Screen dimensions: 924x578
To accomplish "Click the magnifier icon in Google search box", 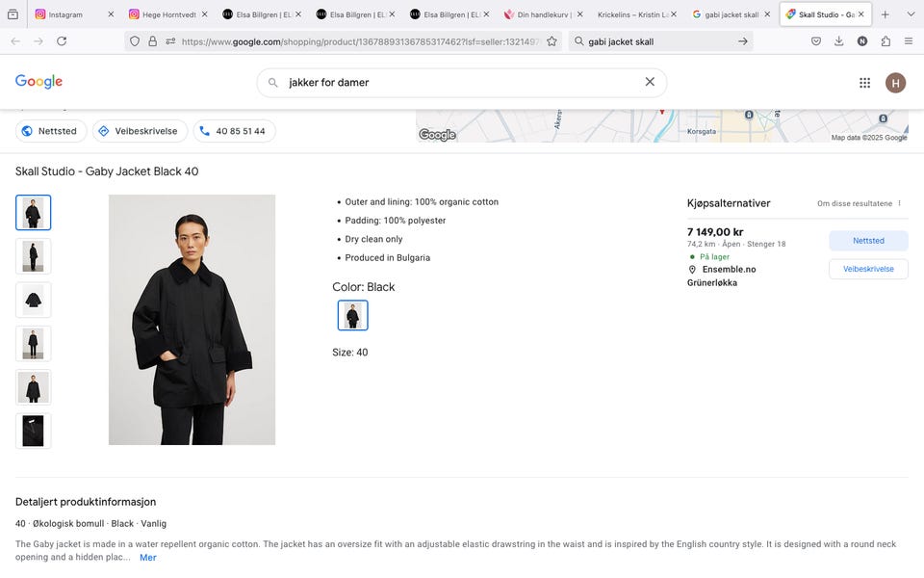I will click(272, 83).
